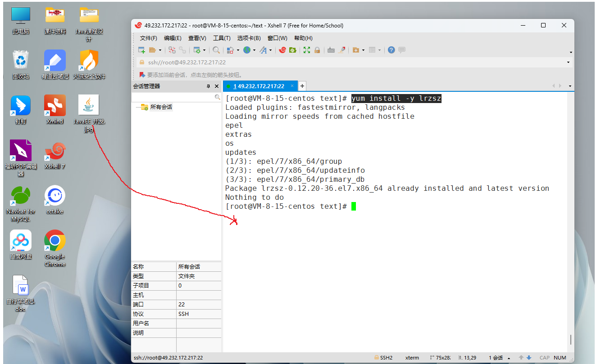Open the 文件(F) menu
Viewport: 601px width, 364px height.
pyautogui.click(x=149, y=38)
